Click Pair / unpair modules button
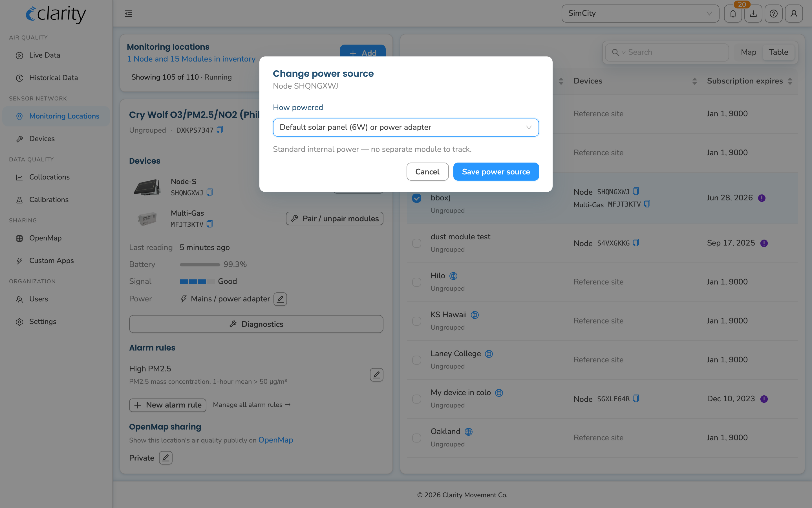The width and height of the screenshot is (812, 508). 335,218
